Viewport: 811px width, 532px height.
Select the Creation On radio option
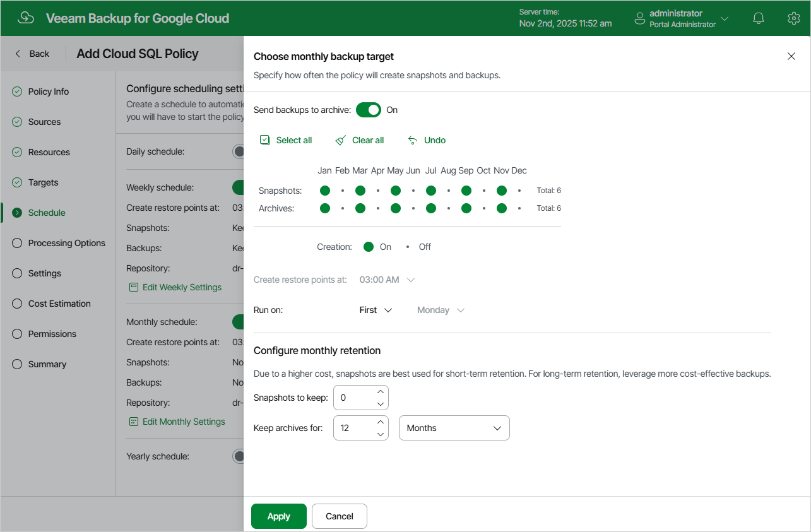coord(369,247)
